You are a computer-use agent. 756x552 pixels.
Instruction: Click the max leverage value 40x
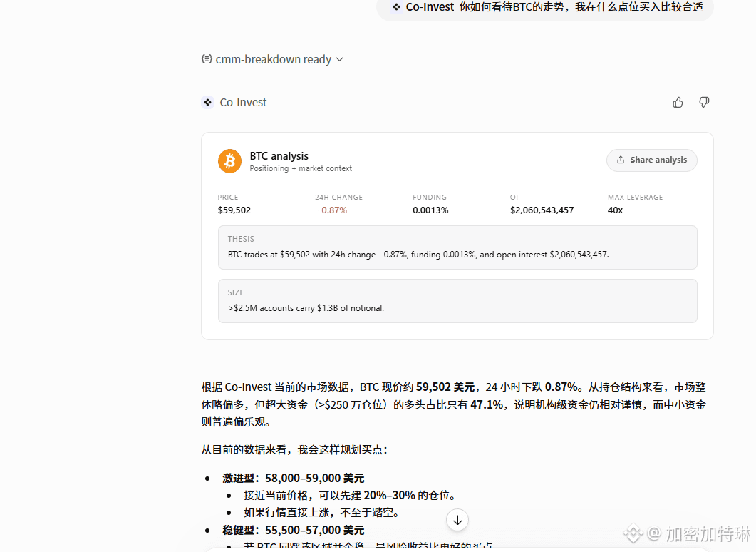[615, 210]
